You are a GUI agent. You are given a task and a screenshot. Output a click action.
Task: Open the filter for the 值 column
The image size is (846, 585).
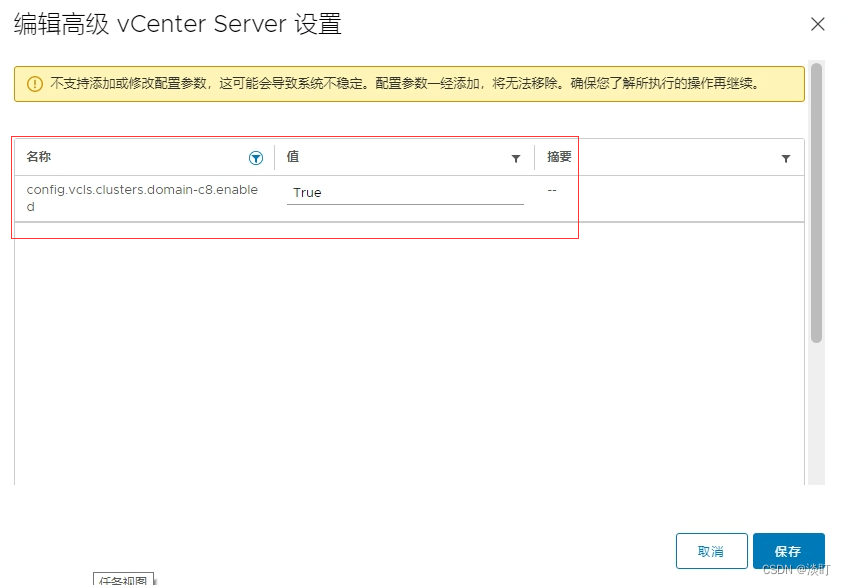516,158
